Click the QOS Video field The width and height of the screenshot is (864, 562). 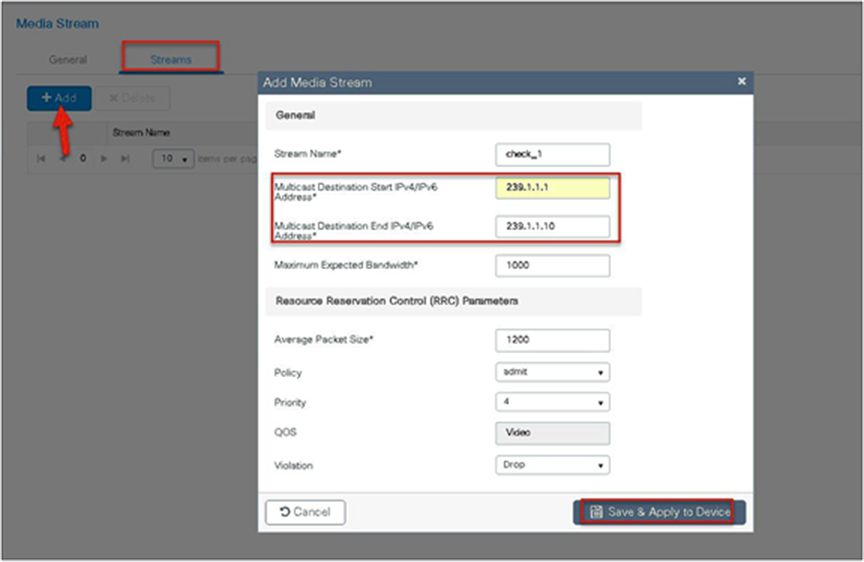tap(553, 433)
